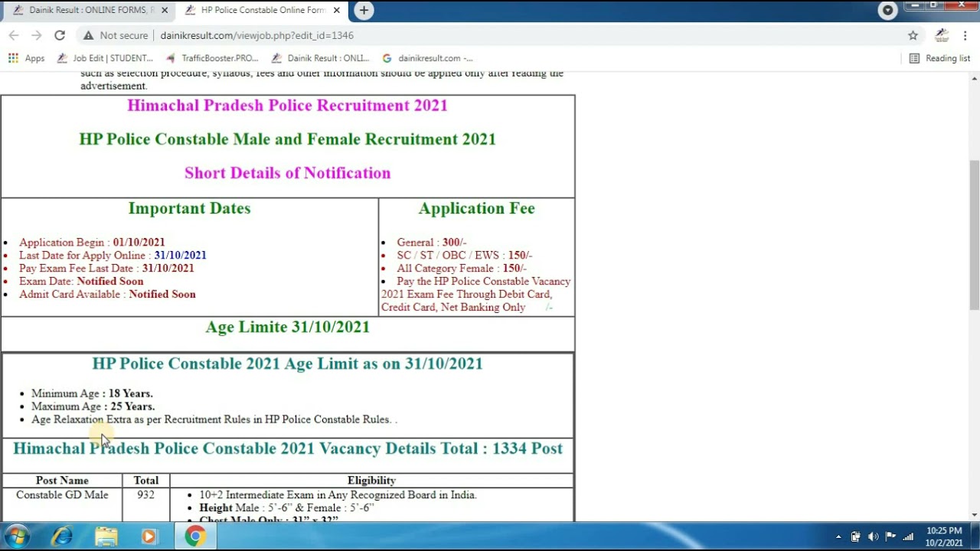Close the Dainik Result ONLINE FORMS tab
Image resolution: width=980 pixels, height=551 pixels.
click(165, 11)
